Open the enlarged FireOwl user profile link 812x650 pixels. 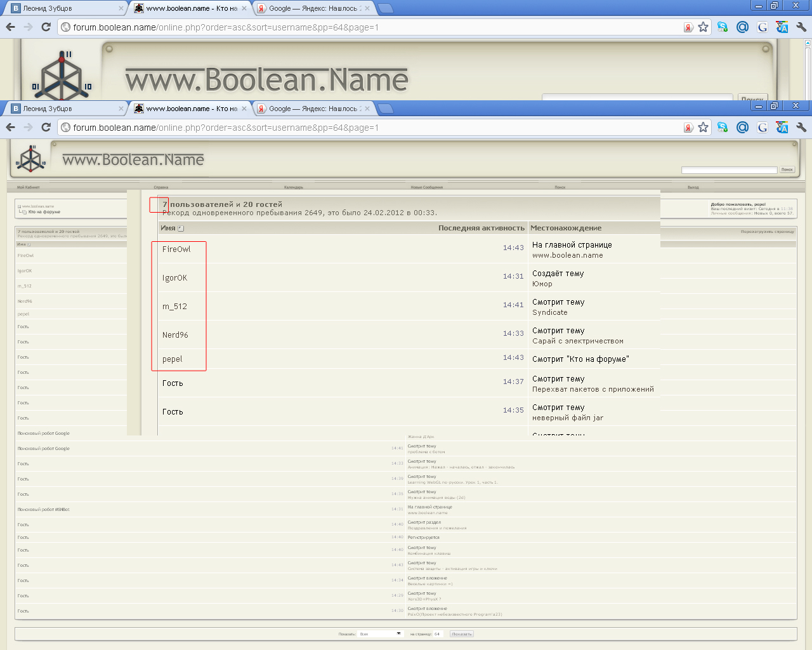coord(176,249)
